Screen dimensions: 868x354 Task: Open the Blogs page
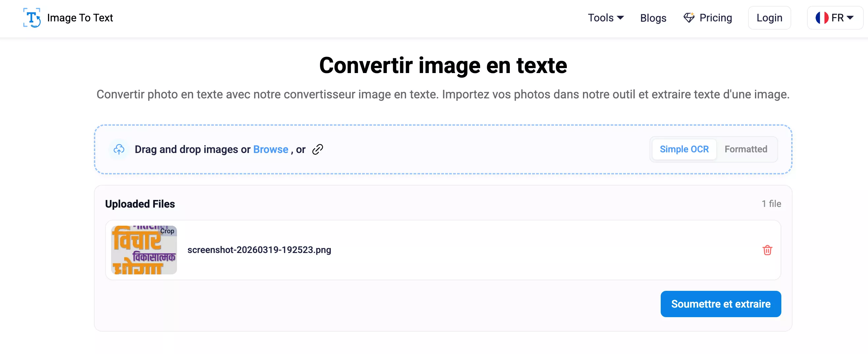[x=653, y=17]
